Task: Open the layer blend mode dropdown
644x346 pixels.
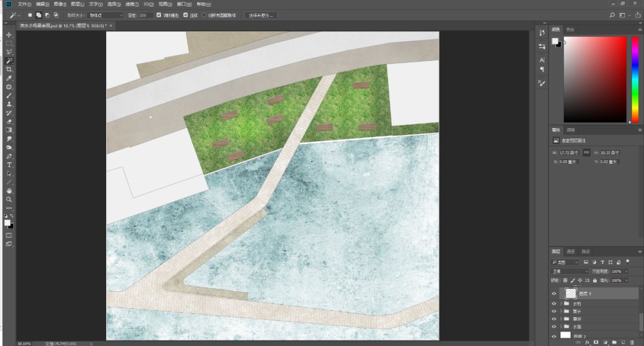Action: point(569,272)
